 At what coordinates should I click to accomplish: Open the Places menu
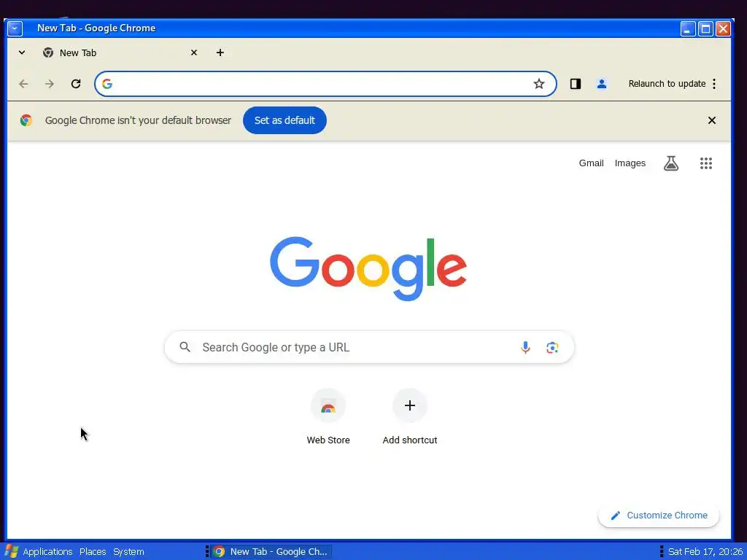(93, 551)
